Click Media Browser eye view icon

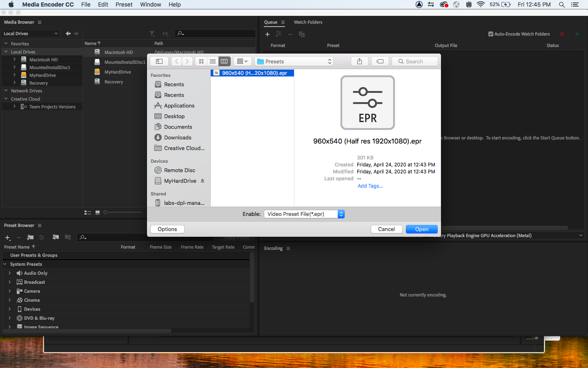165,34
